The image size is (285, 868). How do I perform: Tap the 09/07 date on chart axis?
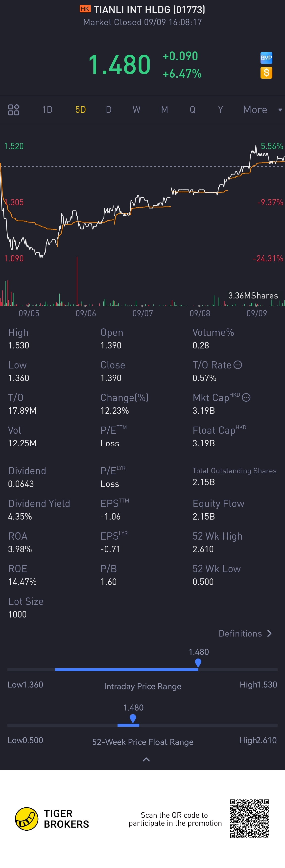point(143,313)
